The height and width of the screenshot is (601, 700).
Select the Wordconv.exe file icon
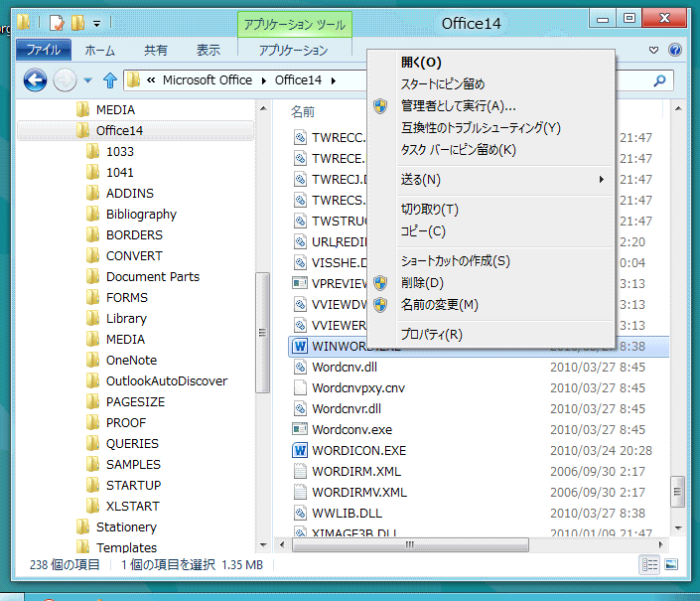click(300, 429)
